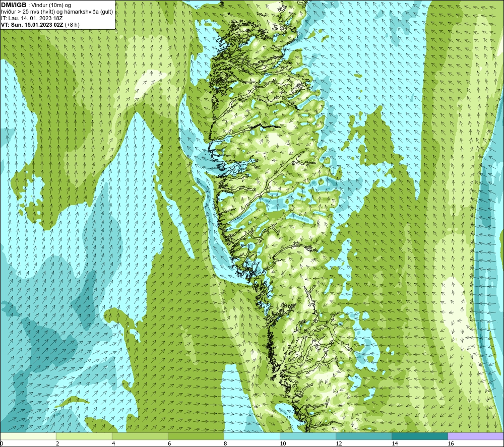Click the '16' scale label
The width and height of the screenshot is (504, 447).
tap(451, 443)
